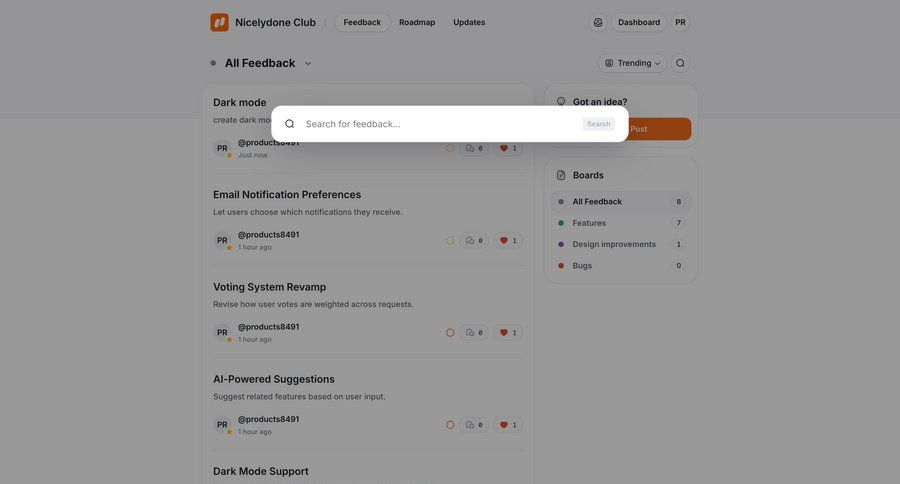Focus the Search for feedback input field

440,124
